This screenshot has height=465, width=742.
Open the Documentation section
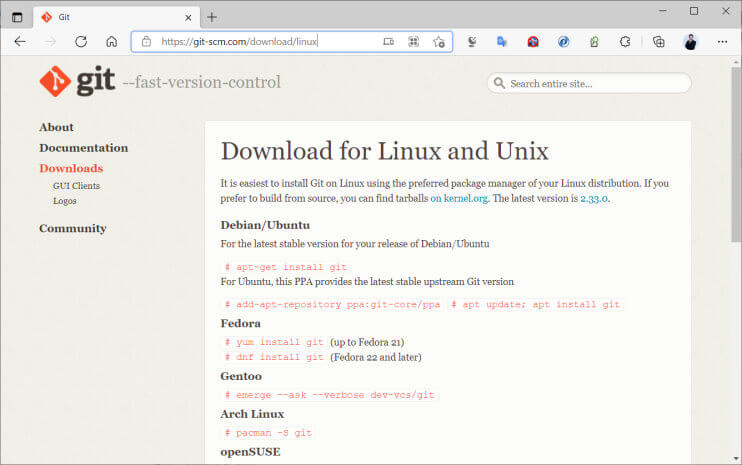(x=83, y=148)
